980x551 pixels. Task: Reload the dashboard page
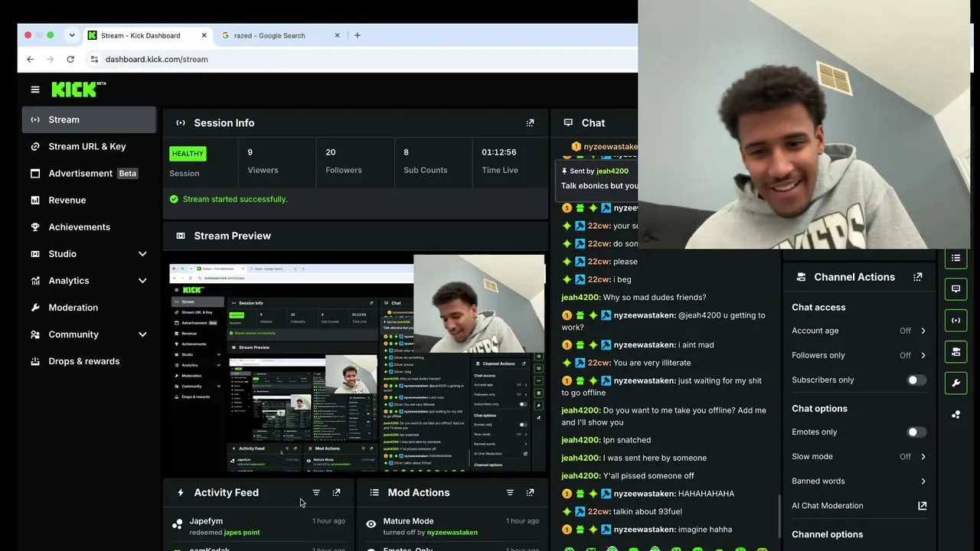(x=70, y=59)
